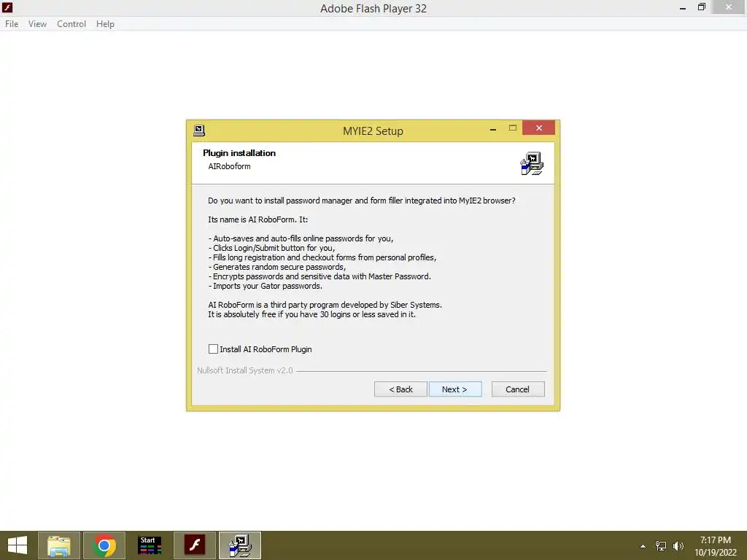Viewport: 747px width, 560px height.
Task: Click the Imports your Gator passwords line
Action: click(x=266, y=286)
